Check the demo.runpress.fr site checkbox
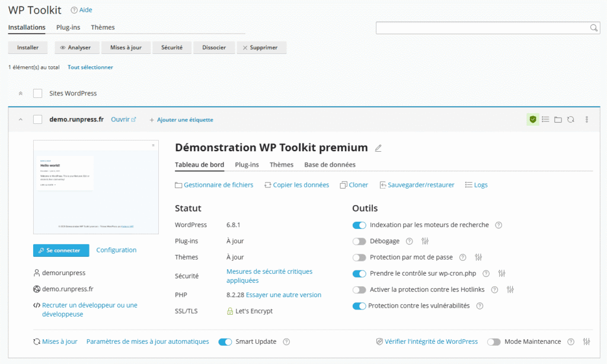 [x=38, y=120]
